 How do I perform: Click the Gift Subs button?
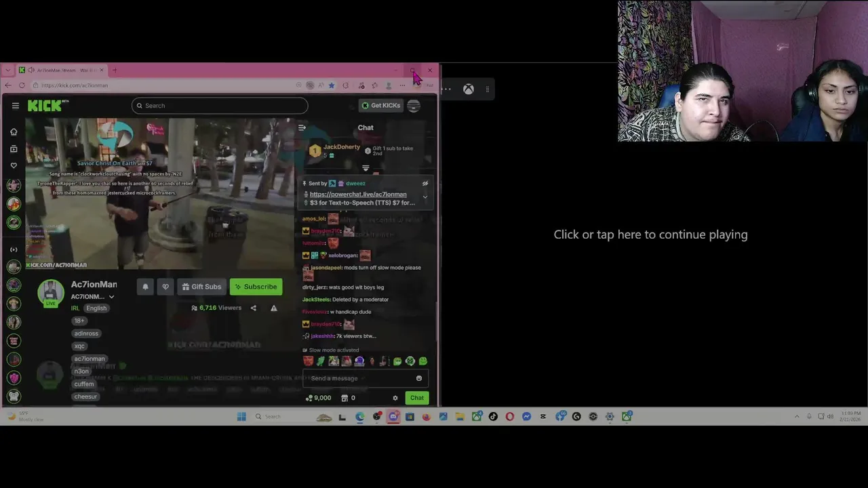click(202, 287)
